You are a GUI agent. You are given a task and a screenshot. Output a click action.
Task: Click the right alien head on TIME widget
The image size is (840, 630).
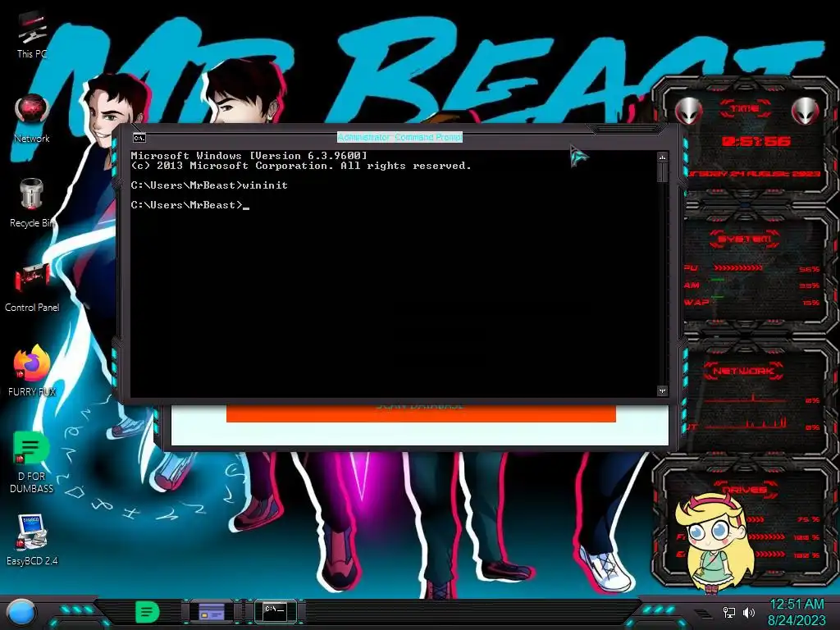coord(806,112)
